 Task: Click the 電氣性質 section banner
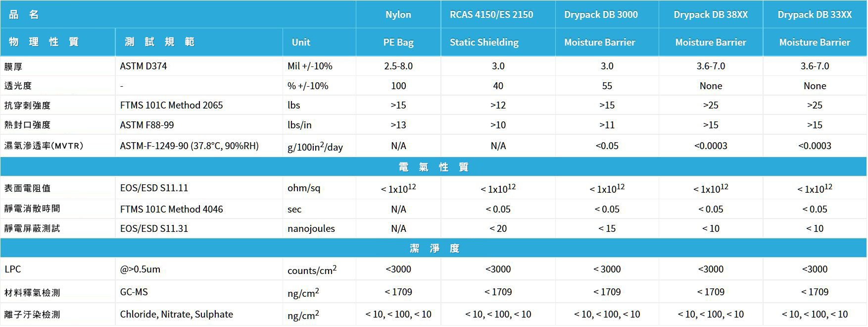click(434, 167)
